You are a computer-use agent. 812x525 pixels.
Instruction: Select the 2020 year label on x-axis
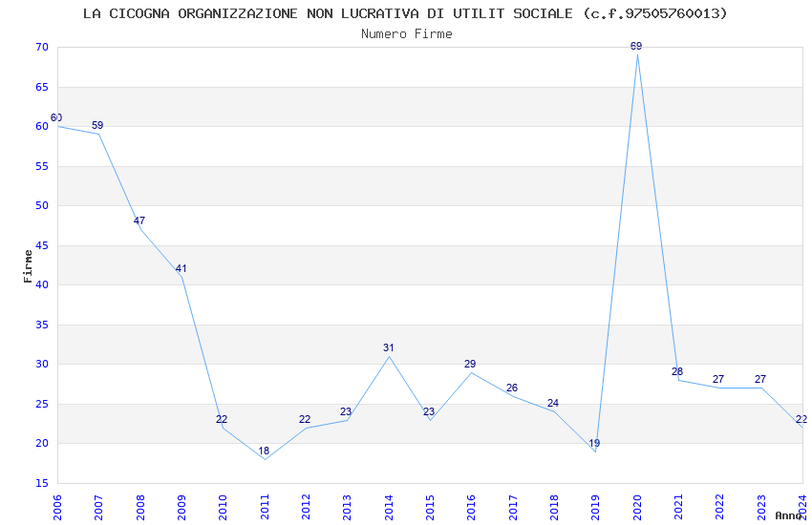637,508
